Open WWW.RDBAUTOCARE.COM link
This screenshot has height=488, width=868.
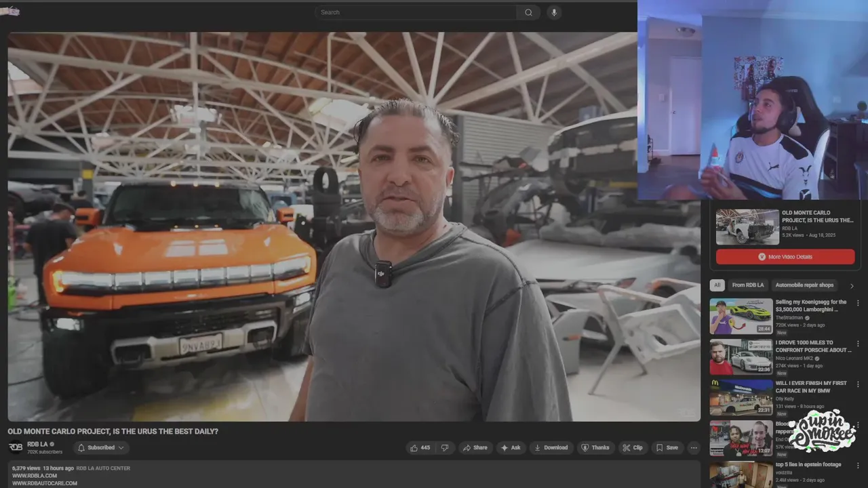pyautogui.click(x=45, y=483)
